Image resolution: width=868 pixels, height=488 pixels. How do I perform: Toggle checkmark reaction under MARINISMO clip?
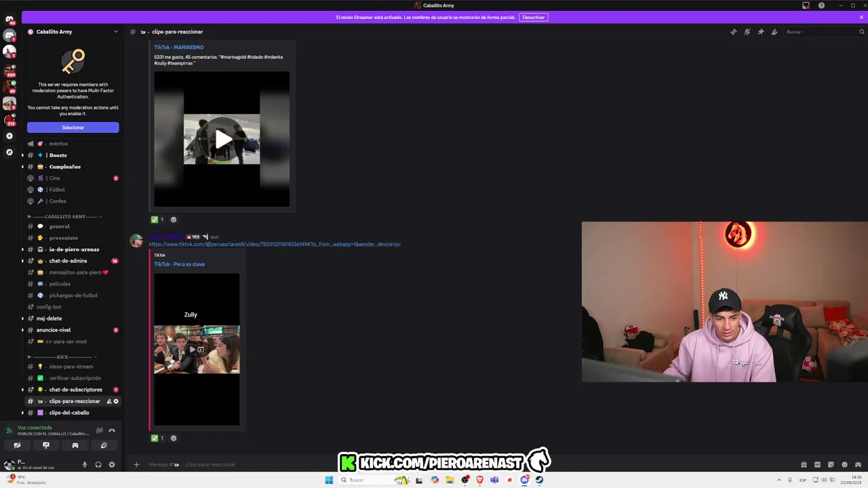pos(157,220)
